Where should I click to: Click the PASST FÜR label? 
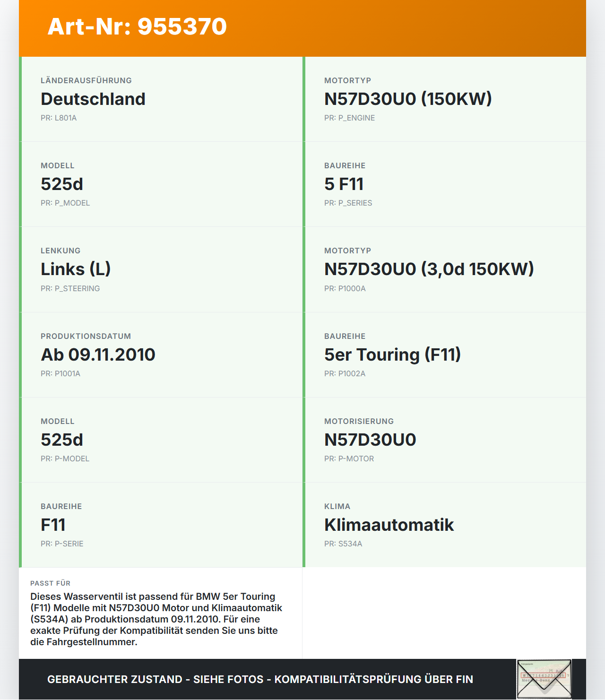click(x=50, y=583)
